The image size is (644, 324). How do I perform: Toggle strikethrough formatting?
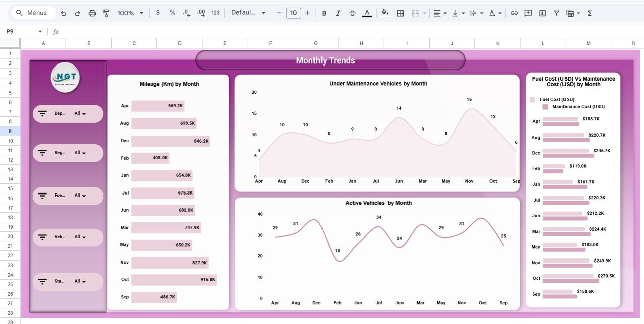352,13
